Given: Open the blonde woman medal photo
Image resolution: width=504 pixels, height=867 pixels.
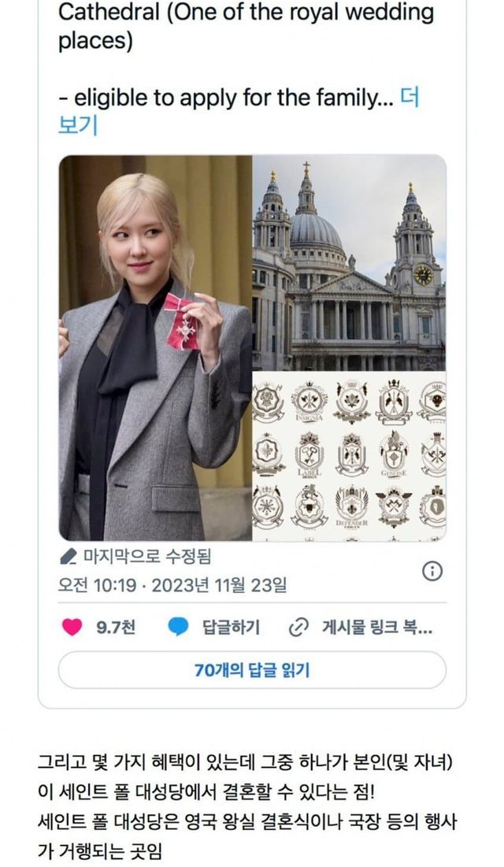Looking at the screenshot, I should click(x=155, y=348).
